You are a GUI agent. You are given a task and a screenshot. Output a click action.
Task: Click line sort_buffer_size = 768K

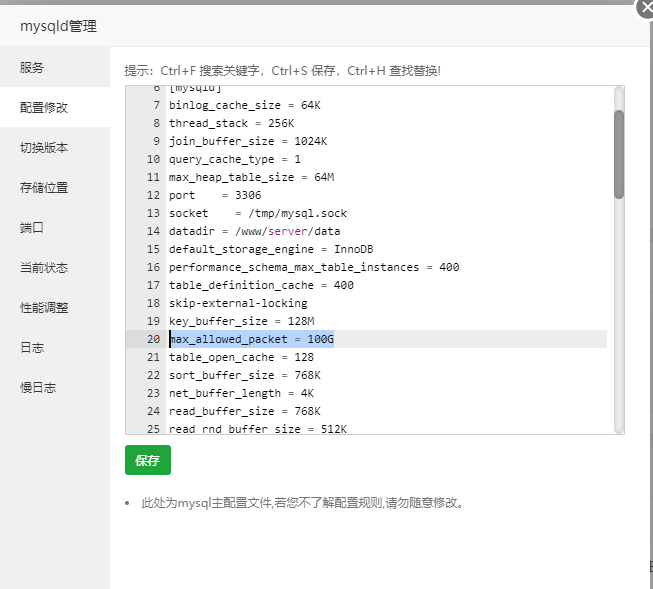(245, 375)
